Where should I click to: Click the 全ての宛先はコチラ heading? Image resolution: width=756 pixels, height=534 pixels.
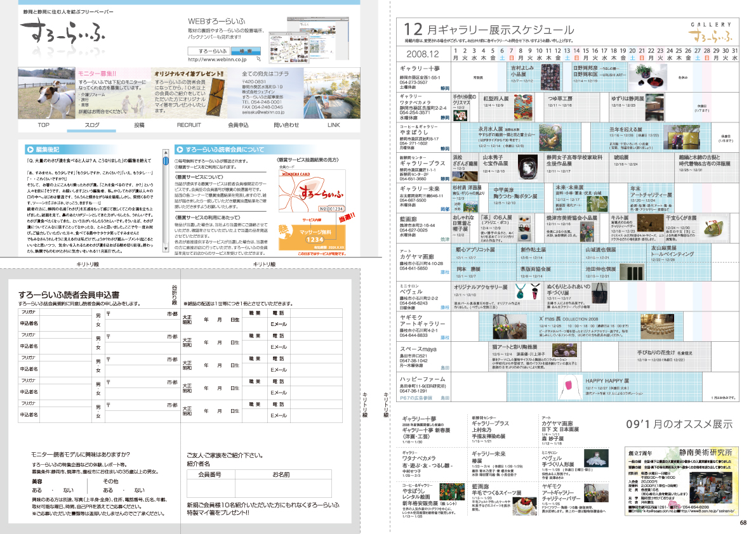265,74
